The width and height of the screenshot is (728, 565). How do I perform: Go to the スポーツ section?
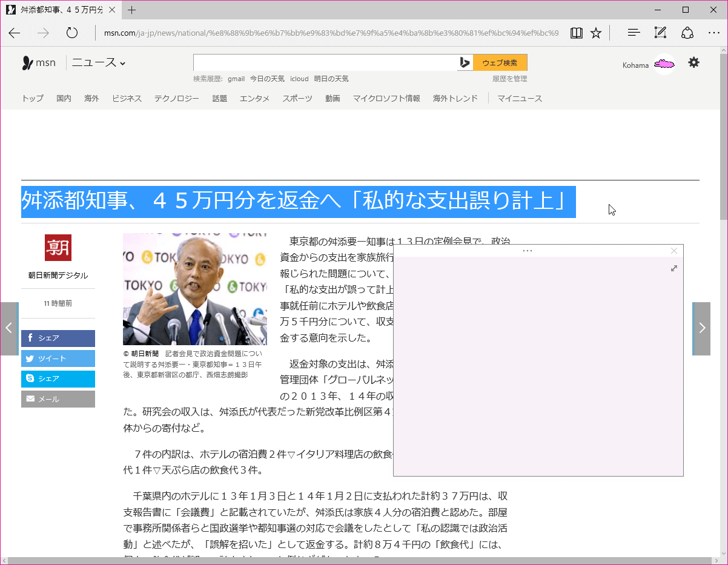297,98
